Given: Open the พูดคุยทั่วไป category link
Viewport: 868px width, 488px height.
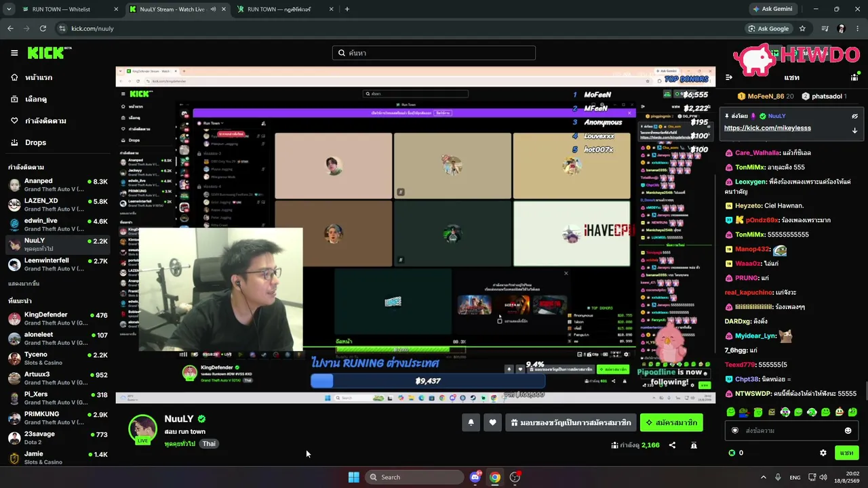Looking at the screenshot, I should coord(180,444).
